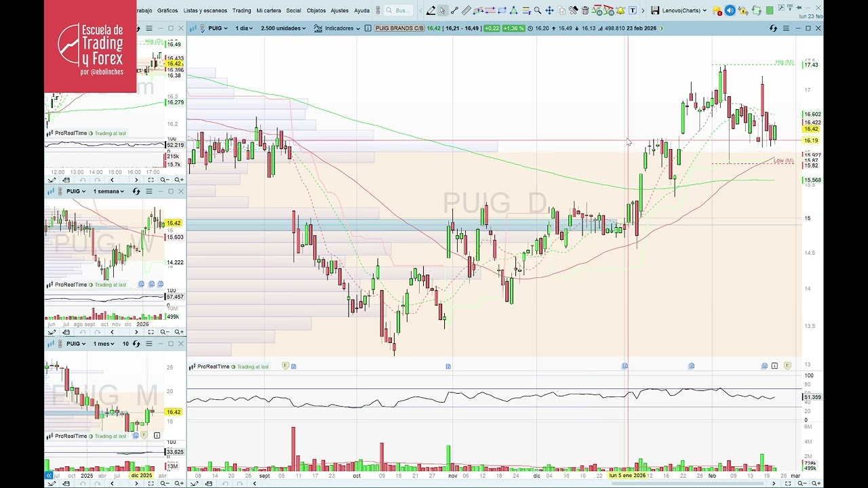Zoom out on the weekly chart

165,332
